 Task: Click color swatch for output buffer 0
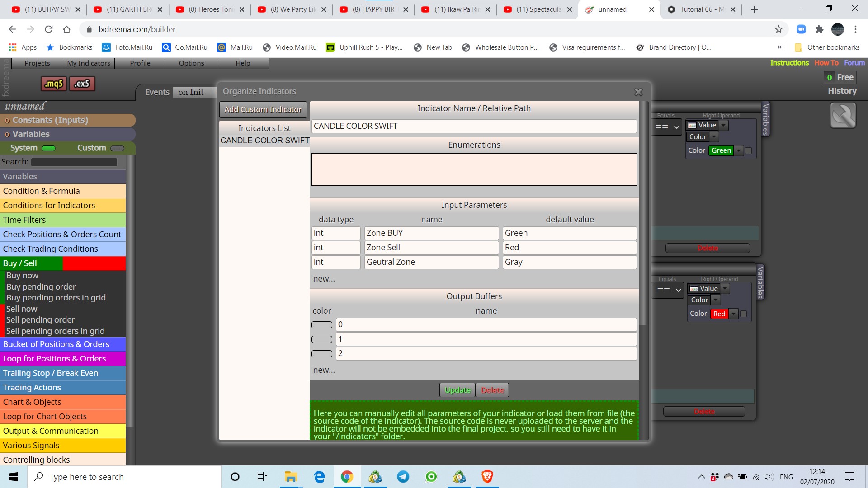[322, 325]
